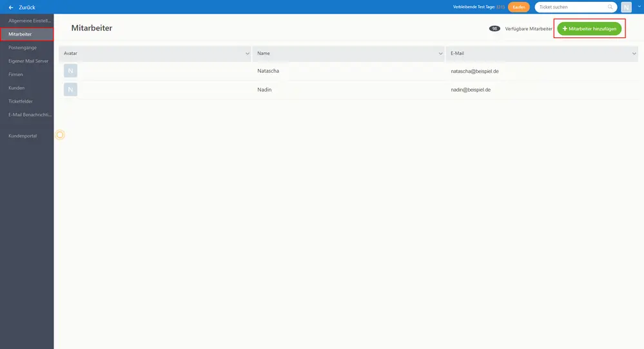Viewport: 644px width, 349px height.
Task: Click the Ticket suchen search field
Action: point(576,7)
